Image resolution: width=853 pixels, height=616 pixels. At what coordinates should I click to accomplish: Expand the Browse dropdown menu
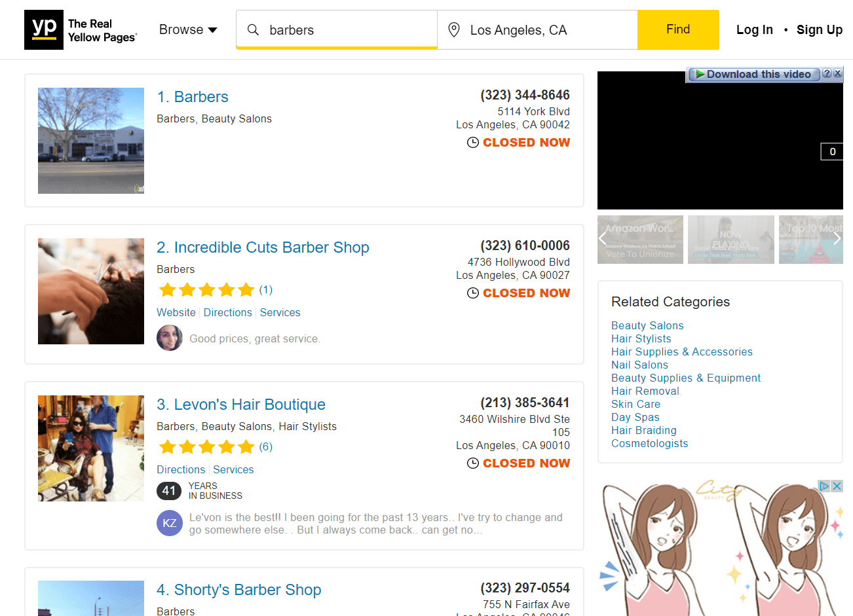click(x=188, y=29)
